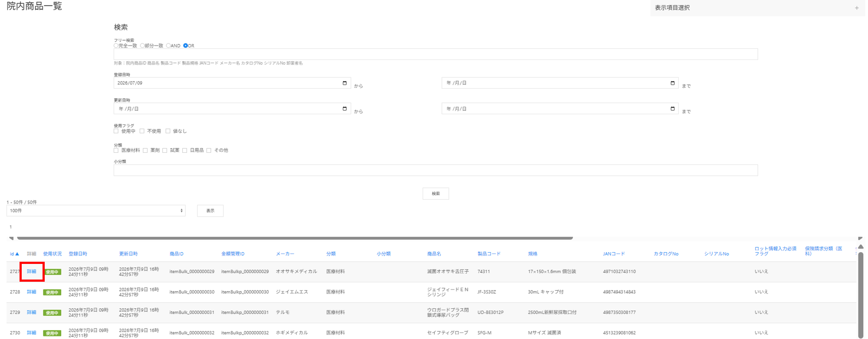Open calendar picker for 更新日時 start date
Screen dimensions: 868x339
coord(345,109)
